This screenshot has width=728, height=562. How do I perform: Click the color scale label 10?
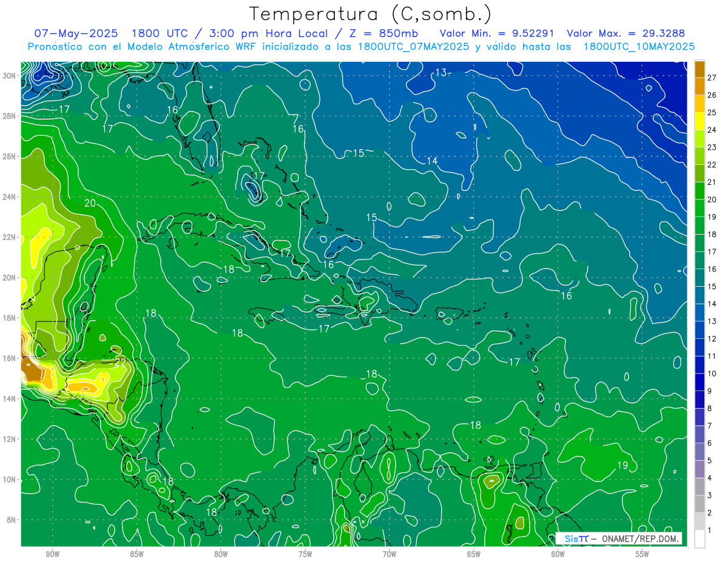point(712,373)
